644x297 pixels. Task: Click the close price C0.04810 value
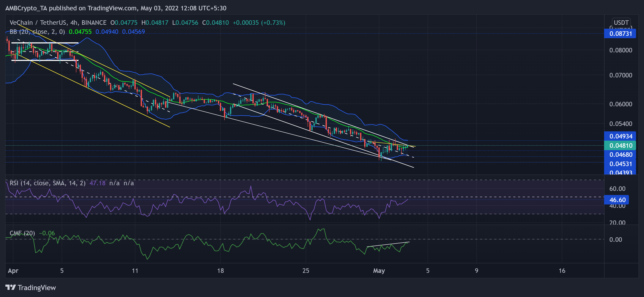click(215, 23)
